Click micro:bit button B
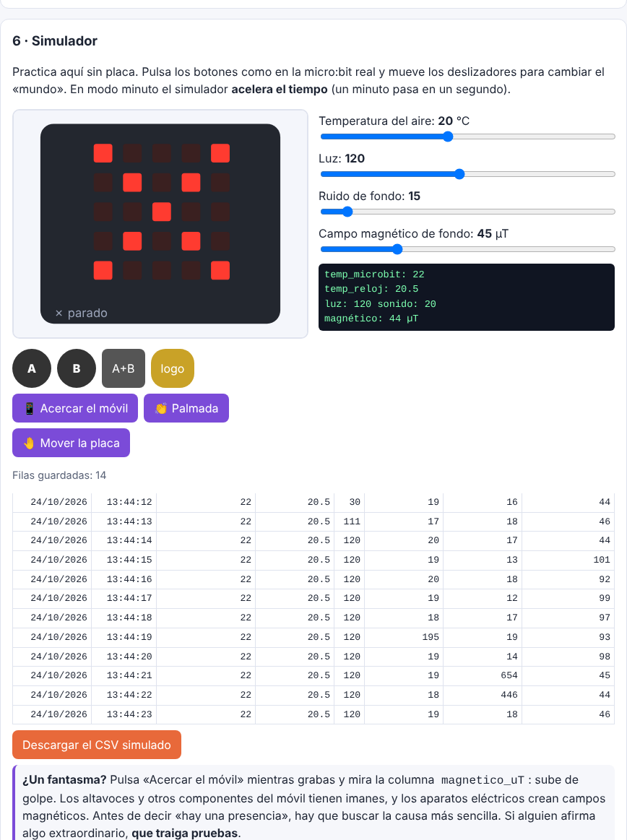The width and height of the screenshot is (627, 840). pyautogui.click(x=77, y=368)
